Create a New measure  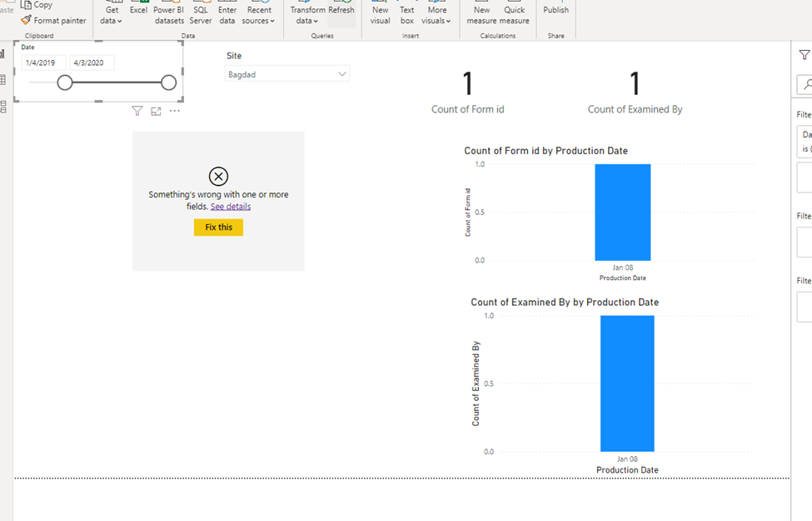[x=481, y=14]
